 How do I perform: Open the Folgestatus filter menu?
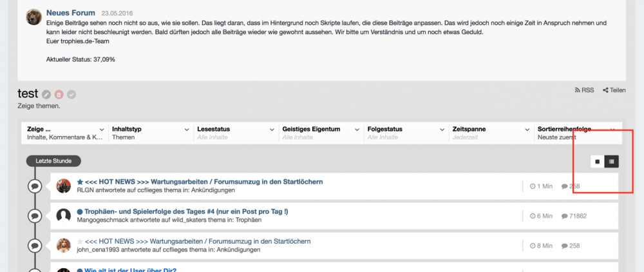tap(406, 133)
